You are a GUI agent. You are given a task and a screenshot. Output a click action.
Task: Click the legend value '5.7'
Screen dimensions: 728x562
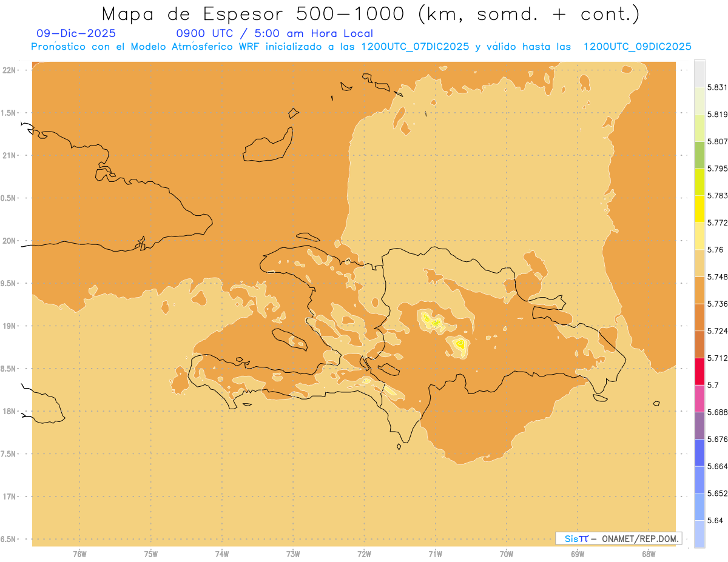[713, 385]
